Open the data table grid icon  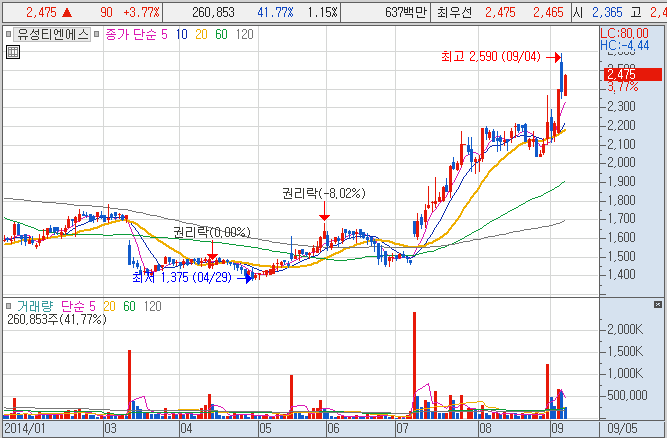point(13,52)
